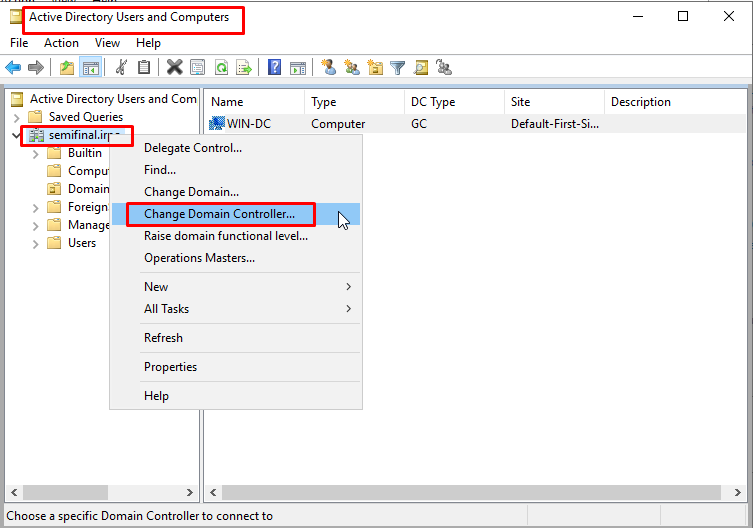Click Raise domain functional level... option
Image resolution: width=753 pixels, height=528 pixels.
226,236
